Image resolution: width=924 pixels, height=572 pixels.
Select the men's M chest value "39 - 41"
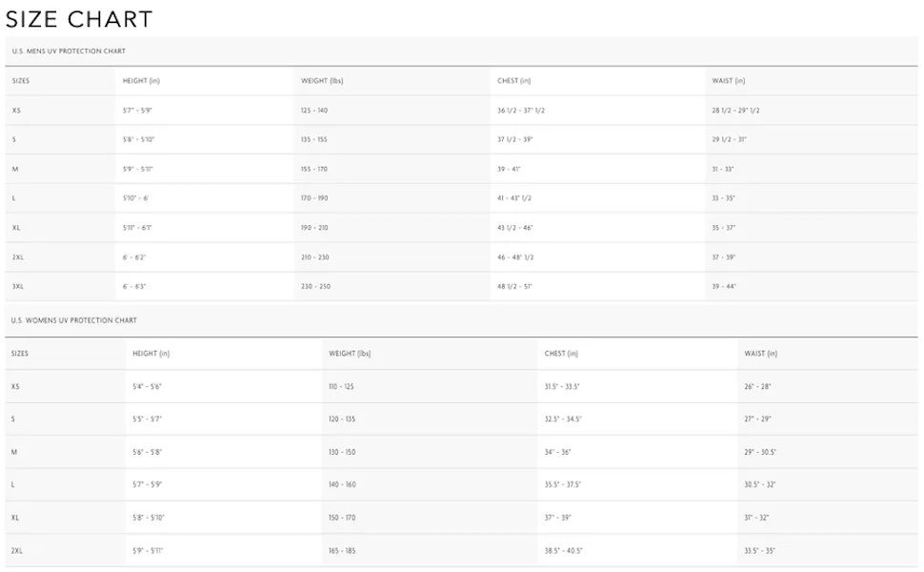[x=509, y=170]
